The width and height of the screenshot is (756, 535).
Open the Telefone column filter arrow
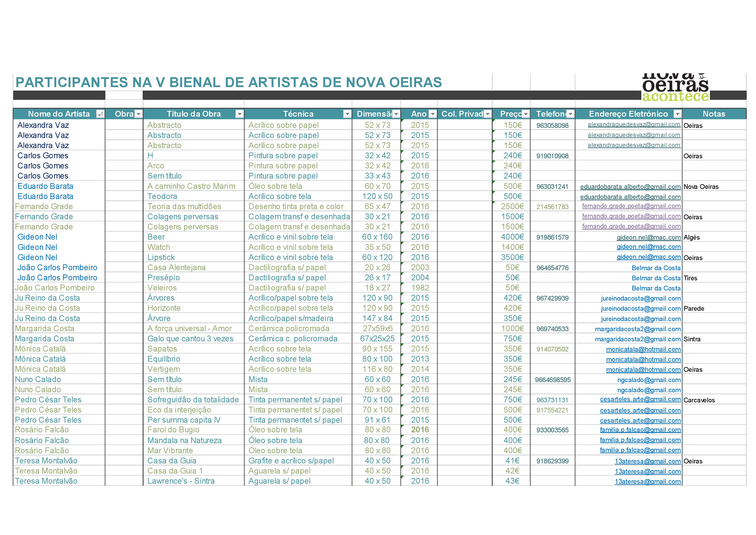pyautogui.click(x=571, y=114)
